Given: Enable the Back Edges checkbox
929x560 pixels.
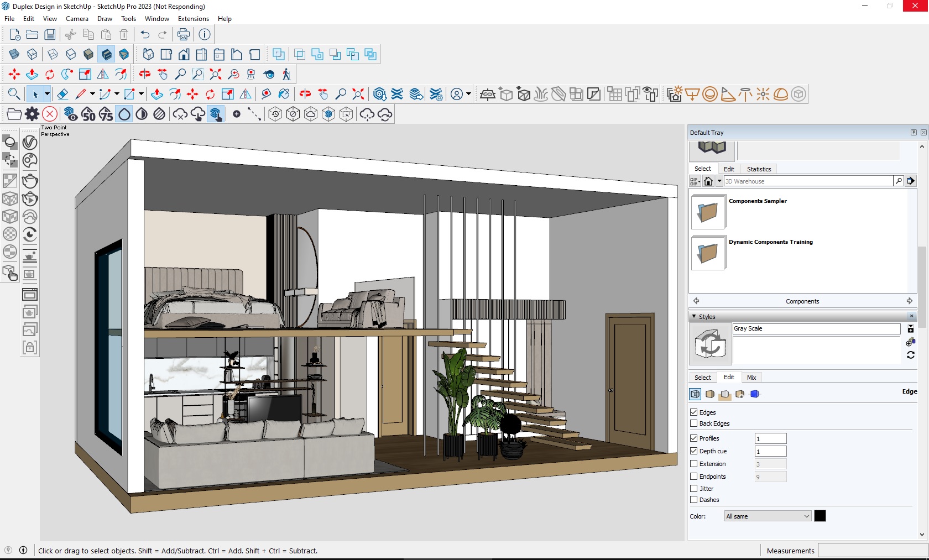Looking at the screenshot, I should (694, 423).
